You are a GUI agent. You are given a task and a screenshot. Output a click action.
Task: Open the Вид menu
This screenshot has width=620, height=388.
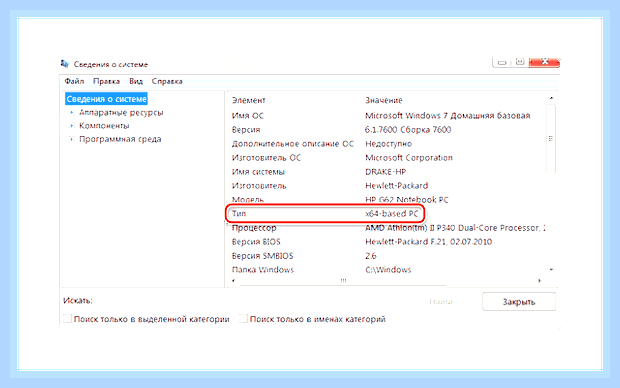[136, 81]
